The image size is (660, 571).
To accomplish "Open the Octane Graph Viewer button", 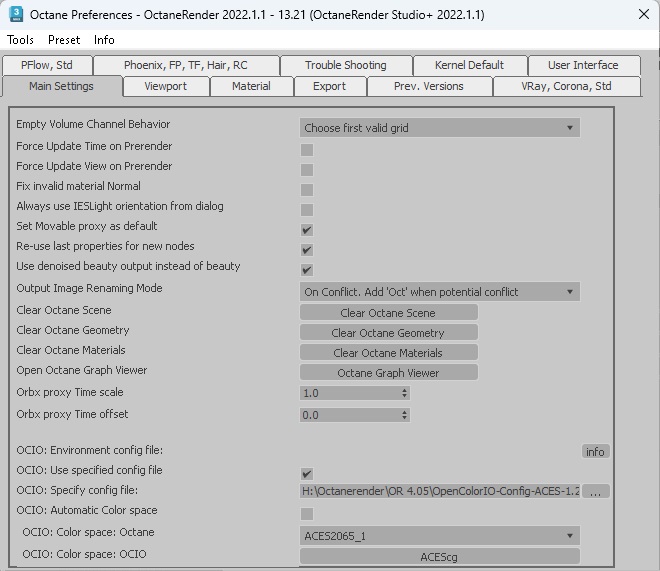I will 389,372.
